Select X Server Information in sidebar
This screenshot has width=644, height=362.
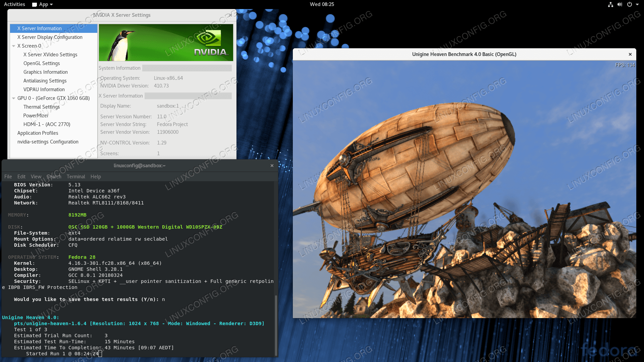tap(54, 28)
